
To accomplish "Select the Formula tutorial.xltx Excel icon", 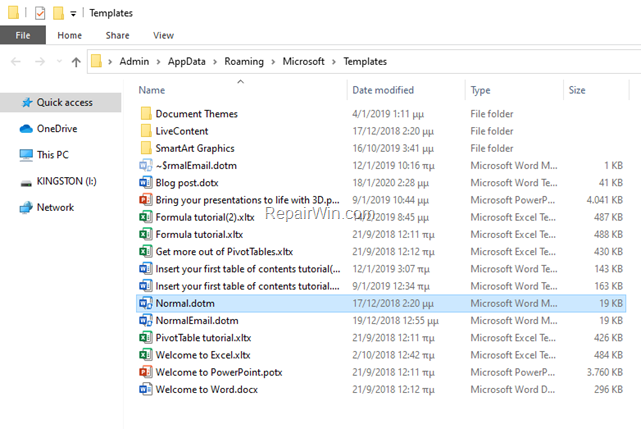I will coord(146,234).
